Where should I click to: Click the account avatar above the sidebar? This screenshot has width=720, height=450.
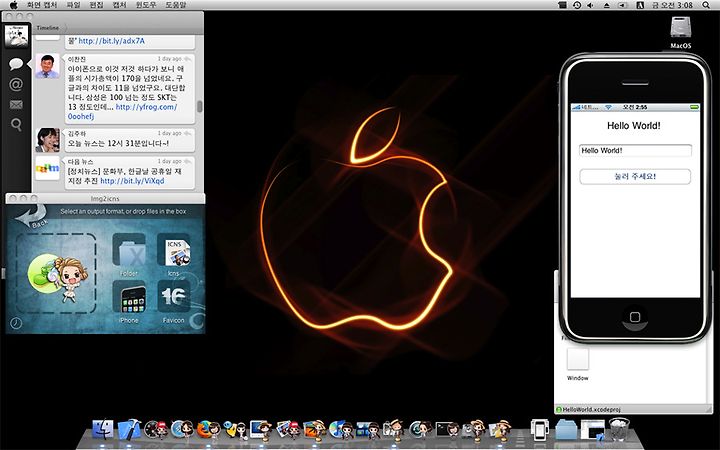click(x=16, y=35)
